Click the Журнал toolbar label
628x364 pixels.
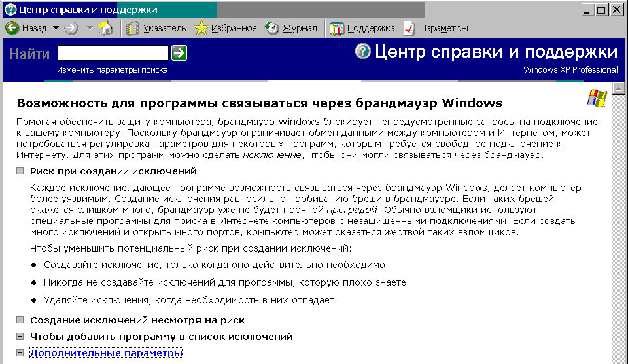click(x=300, y=28)
